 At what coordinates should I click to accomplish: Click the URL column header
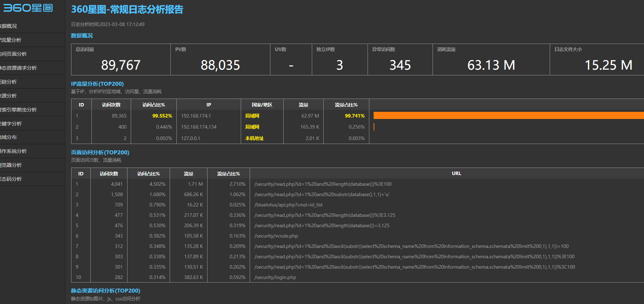coord(456,173)
